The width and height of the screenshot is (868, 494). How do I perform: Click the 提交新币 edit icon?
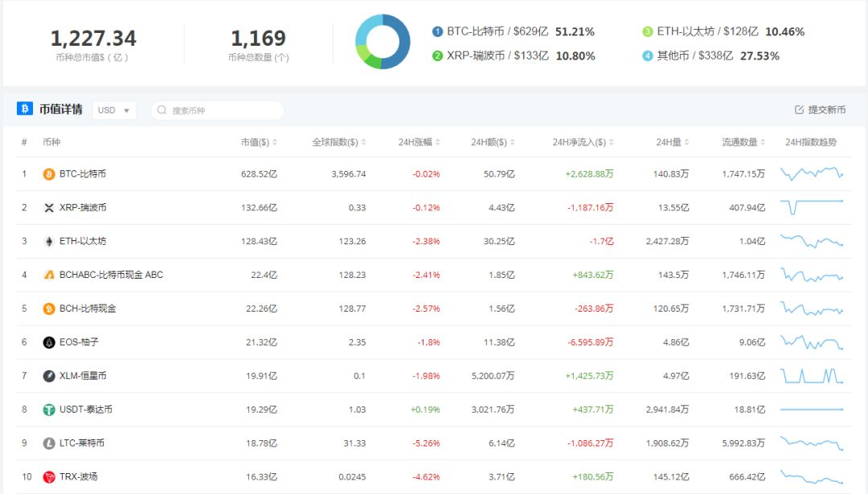coord(799,109)
